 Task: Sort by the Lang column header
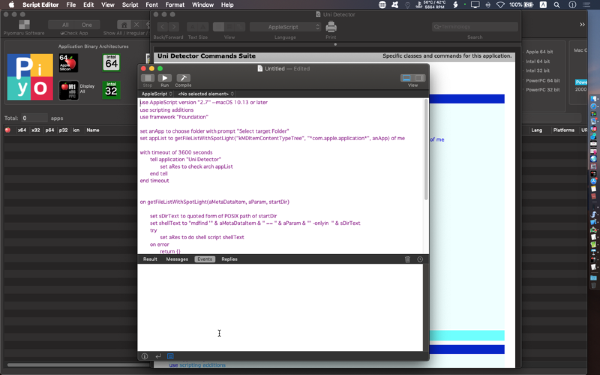coord(536,130)
